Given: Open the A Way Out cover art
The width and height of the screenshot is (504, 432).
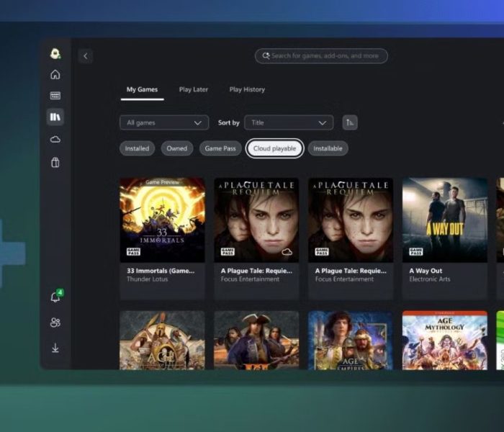Looking at the screenshot, I should (445, 220).
